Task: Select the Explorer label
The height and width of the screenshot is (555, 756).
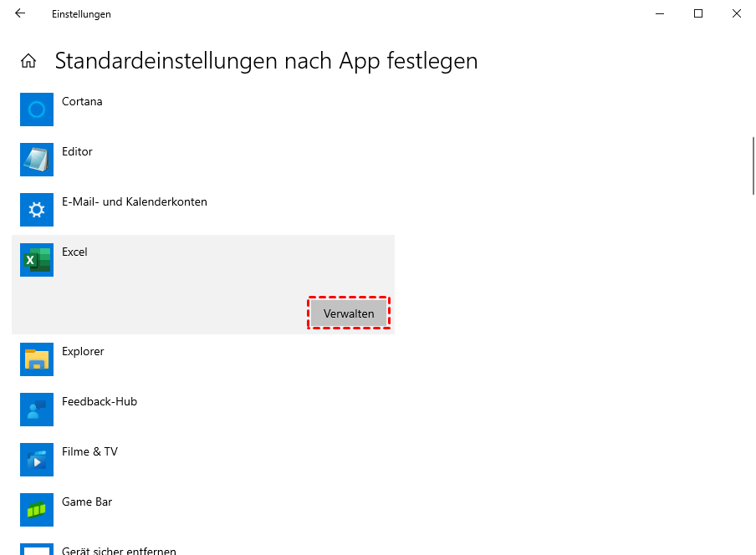Action: click(83, 352)
